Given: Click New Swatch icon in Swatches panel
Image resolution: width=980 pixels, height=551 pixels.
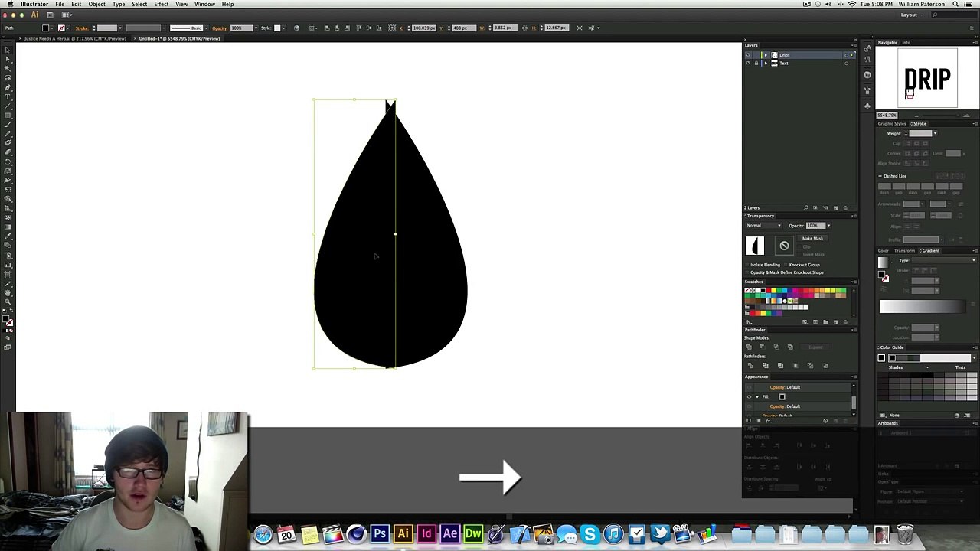Looking at the screenshot, I should point(835,322).
